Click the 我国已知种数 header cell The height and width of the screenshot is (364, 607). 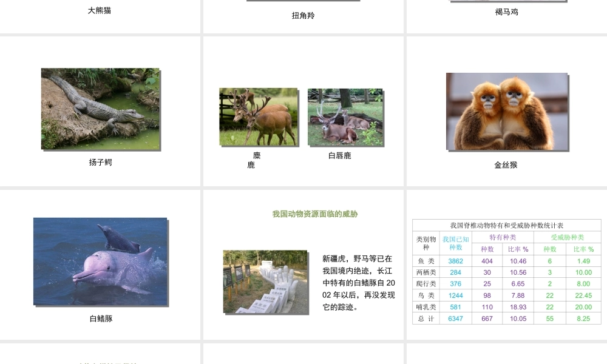(x=456, y=243)
